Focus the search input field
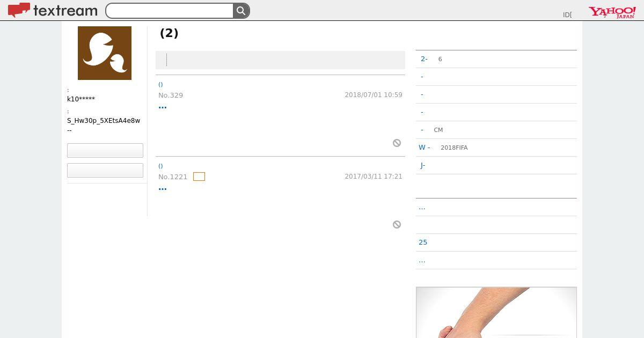The image size is (644, 338). (170, 11)
